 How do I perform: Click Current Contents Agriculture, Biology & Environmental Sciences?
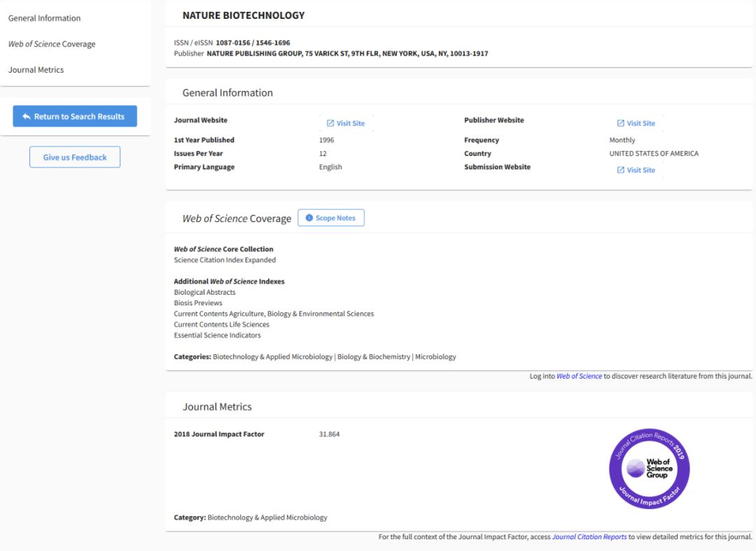[x=274, y=314]
